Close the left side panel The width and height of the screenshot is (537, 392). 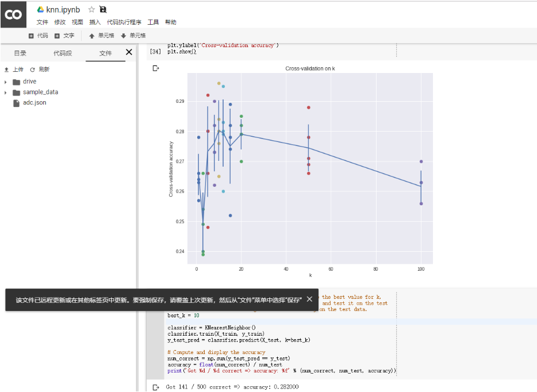pos(129,52)
